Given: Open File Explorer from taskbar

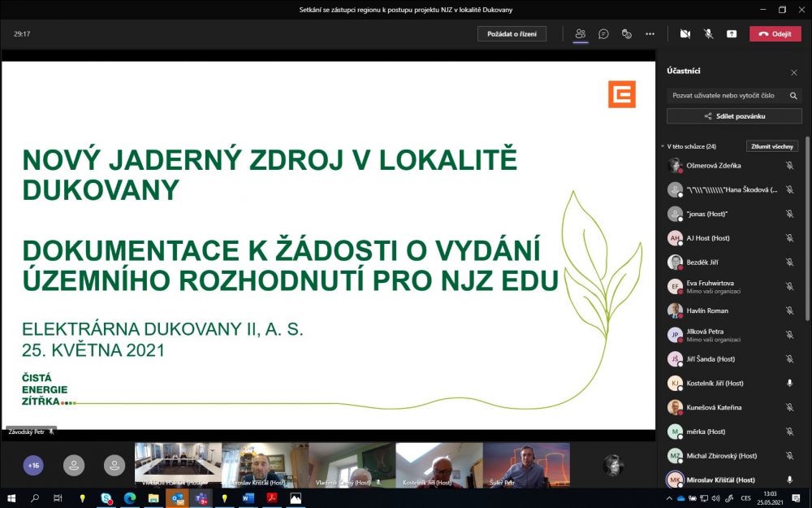Looking at the screenshot, I should coord(153,498).
